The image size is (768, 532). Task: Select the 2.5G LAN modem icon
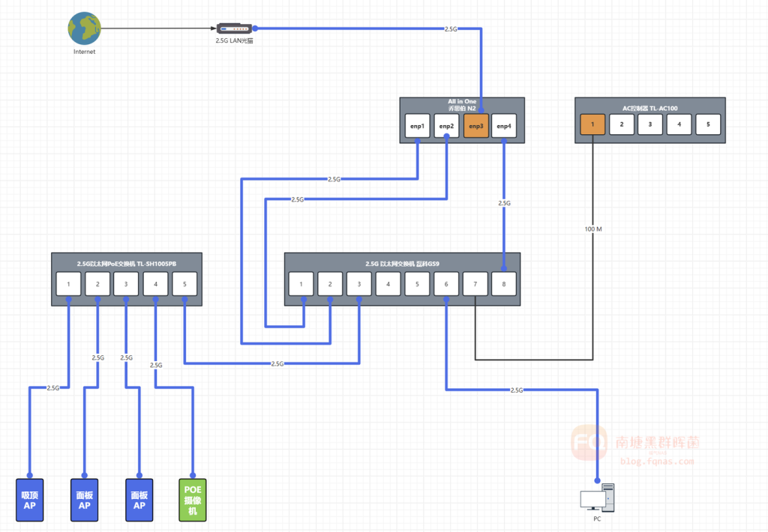coord(233,28)
